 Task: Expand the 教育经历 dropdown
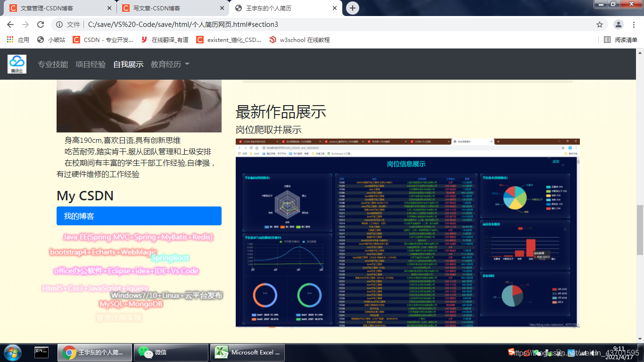[x=170, y=64]
